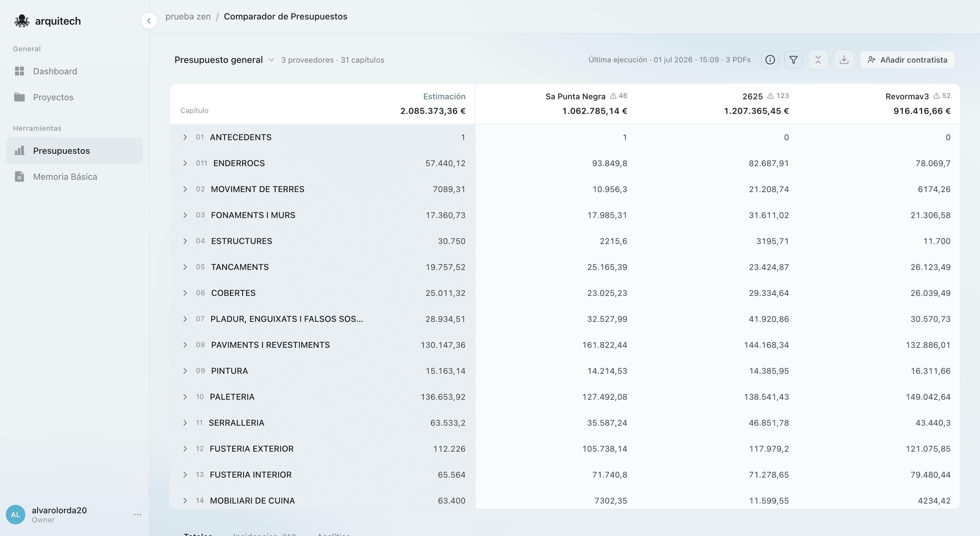The image size is (980, 536).
Task: Click 2625 total 1.207.365,45 €
Action: [756, 111]
